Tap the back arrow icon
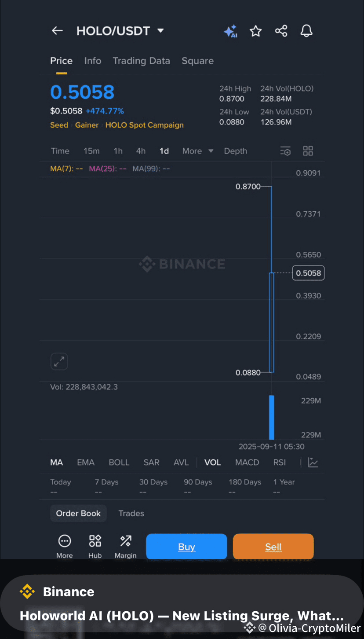Screen dimensions: 364x639 coord(57,31)
